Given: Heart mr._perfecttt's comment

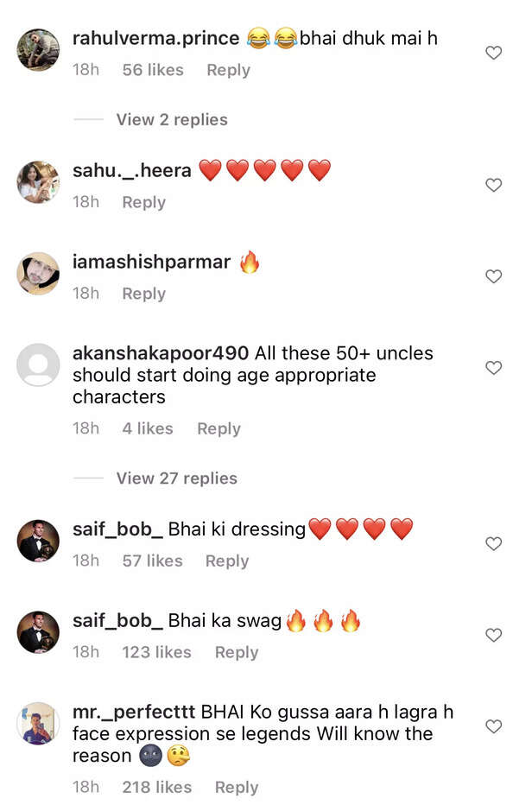Looking at the screenshot, I should tap(493, 727).
